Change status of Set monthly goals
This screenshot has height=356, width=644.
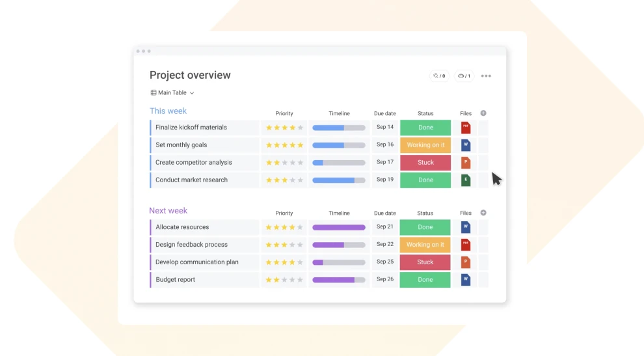coord(425,145)
